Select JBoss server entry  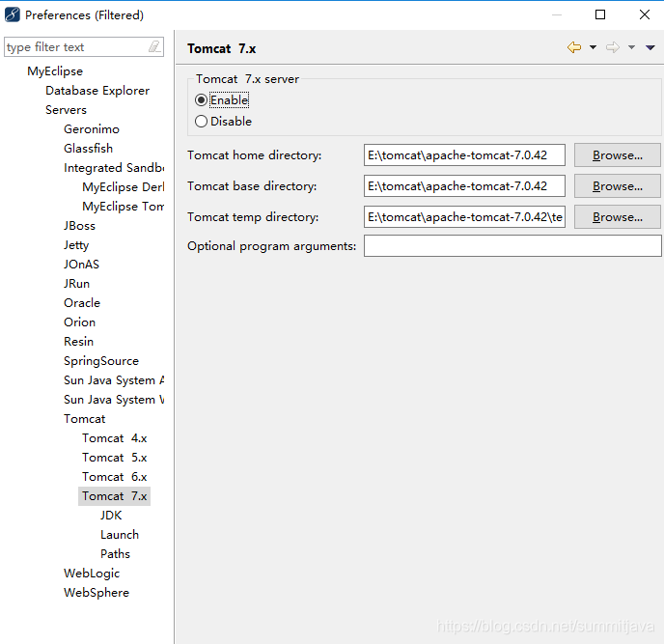click(79, 226)
